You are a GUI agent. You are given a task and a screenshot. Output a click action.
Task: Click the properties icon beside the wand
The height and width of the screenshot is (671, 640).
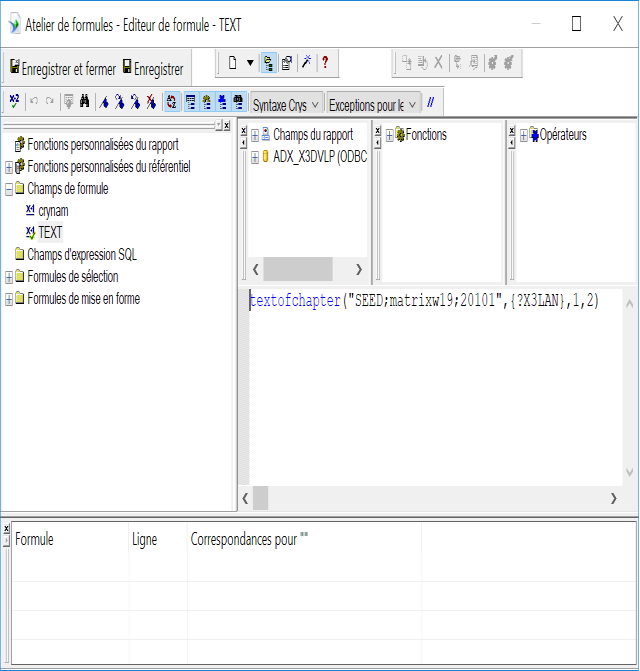click(x=286, y=63)
